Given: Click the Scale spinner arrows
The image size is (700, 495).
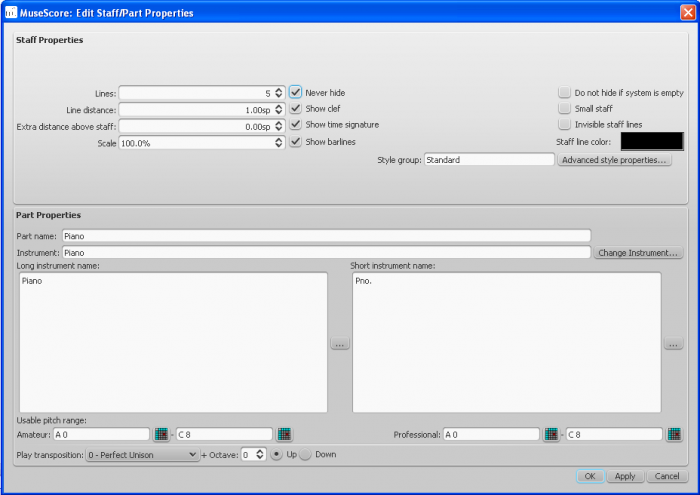Looking at the screenshot, I should pyautogui.click(x=279, y=143).
